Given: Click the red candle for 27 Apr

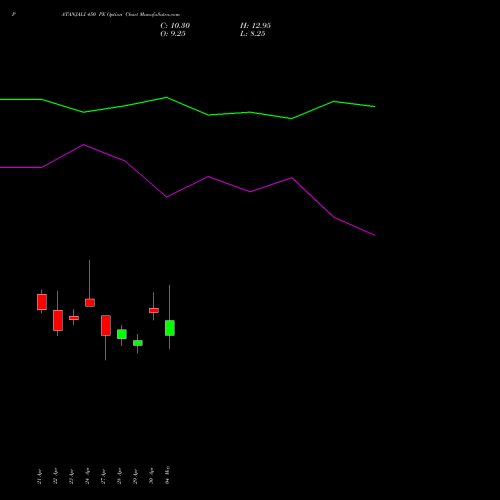Looking at the screenshot, I should tap(106, 325).
